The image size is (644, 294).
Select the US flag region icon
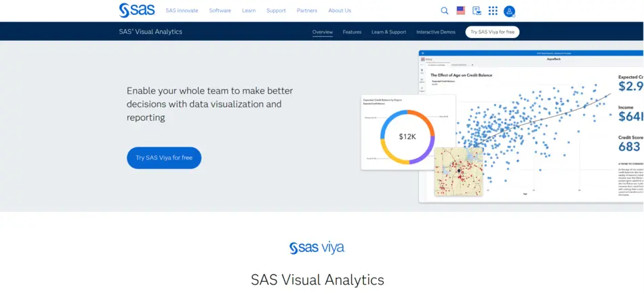tap(461, 11)
